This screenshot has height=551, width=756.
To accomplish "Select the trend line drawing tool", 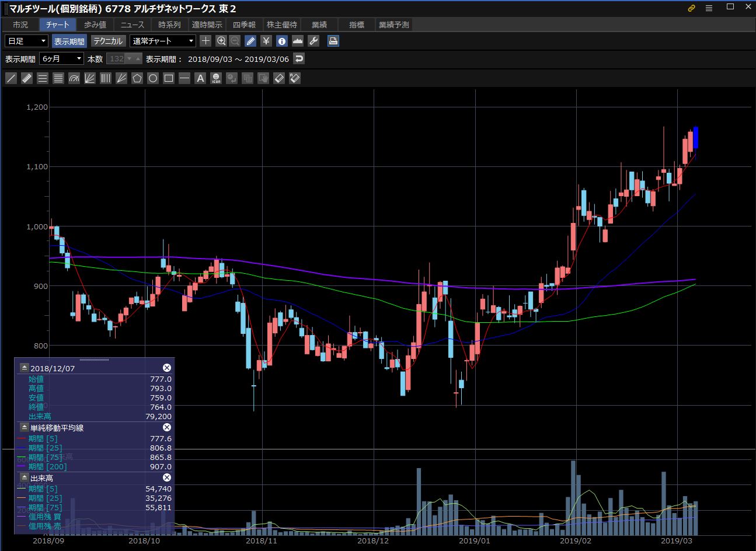I will click(x=11, y=78).
